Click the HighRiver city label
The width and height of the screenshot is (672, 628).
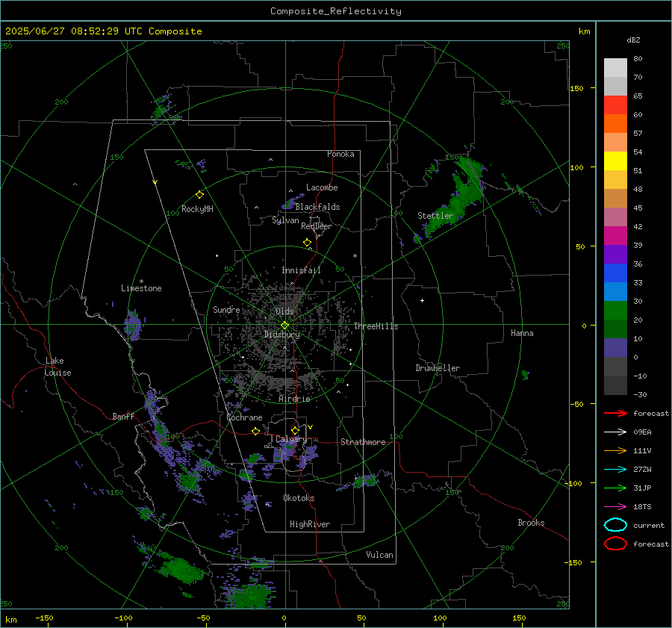tap(310, 524)
